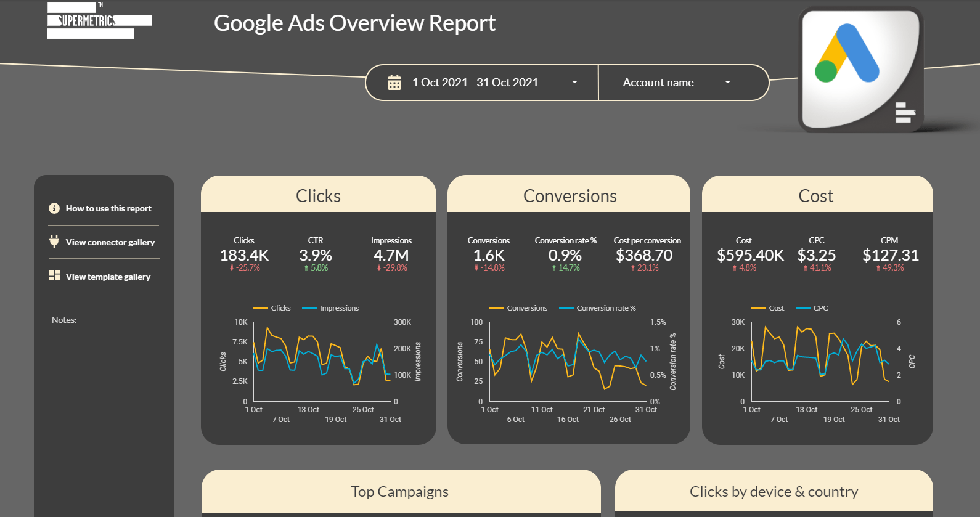The height and width of the screenshot is (517, 980).
Task: Select the Top Campaigns section header
Action: click(401, 491)
